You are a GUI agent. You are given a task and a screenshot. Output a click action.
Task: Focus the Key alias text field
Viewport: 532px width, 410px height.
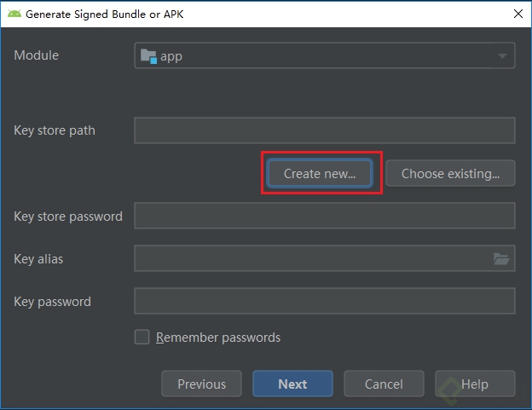click(312, 258)
